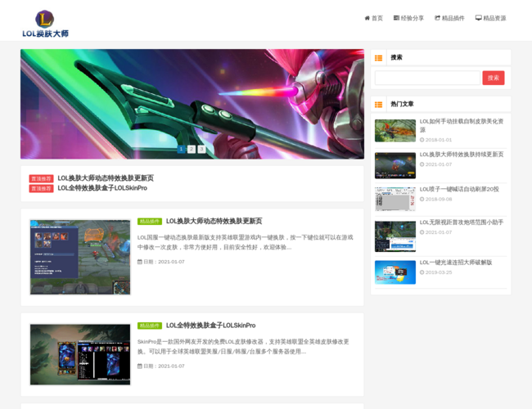Click first 置顶推荐 red badge

[x=41, y=178]
